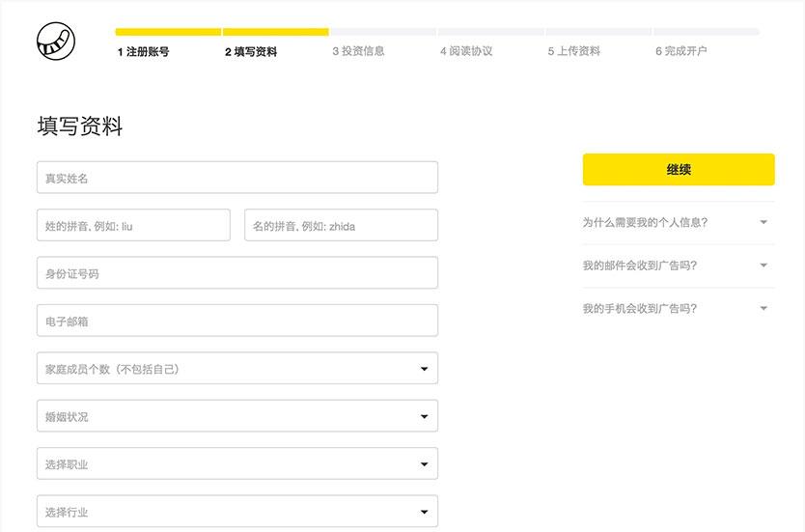The width and height of the screenshot is (805, 532).
Task: Expand 为什么需要我的个人信息? question
Action: (x=679, y=222)
